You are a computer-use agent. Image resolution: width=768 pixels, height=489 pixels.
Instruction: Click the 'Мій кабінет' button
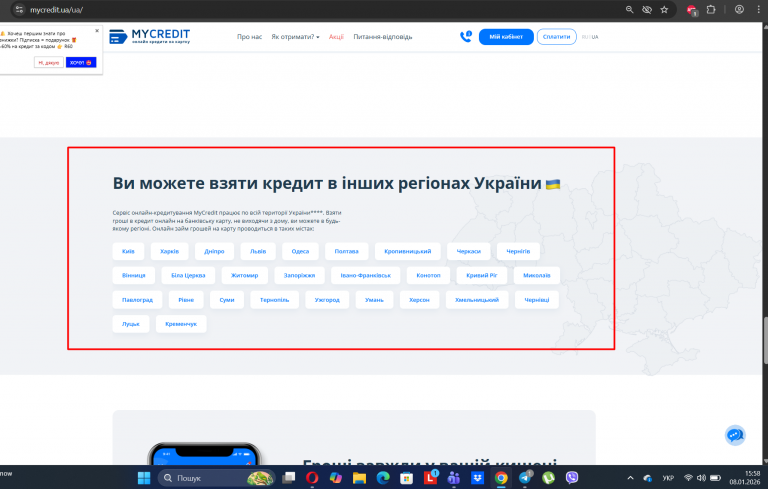pos(506,37)
